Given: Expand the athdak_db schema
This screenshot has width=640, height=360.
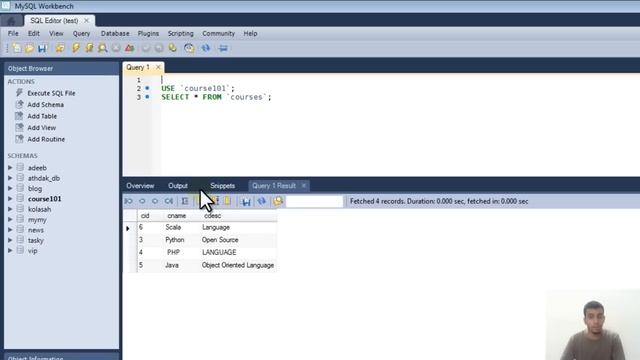Looking at the screenshot, I should tap(10, 178).
